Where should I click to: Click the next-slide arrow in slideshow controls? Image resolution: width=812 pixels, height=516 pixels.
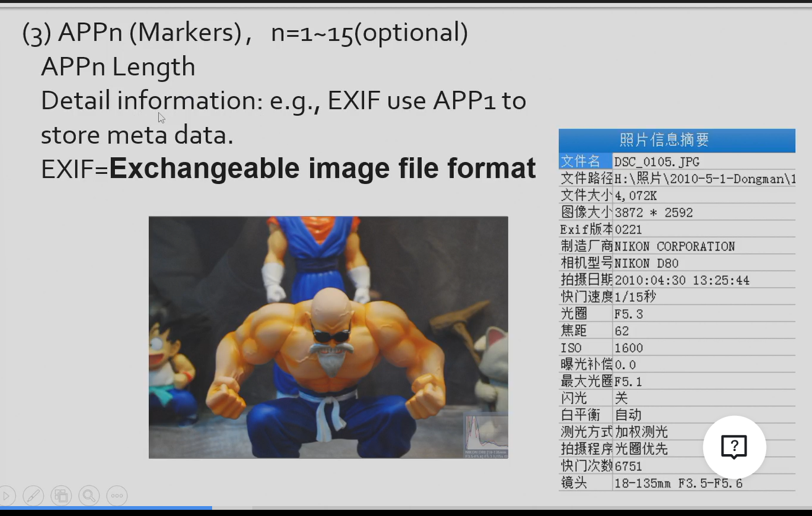(5, 496)
